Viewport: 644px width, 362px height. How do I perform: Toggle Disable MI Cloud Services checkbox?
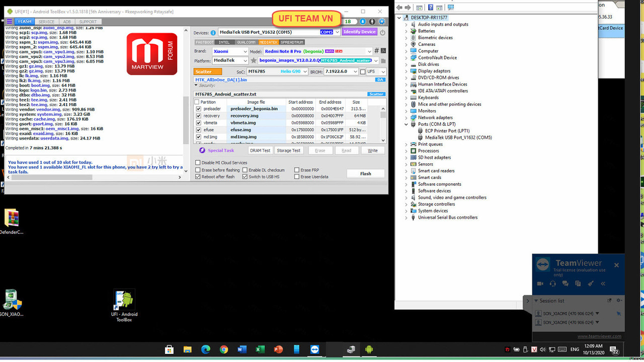198,163
